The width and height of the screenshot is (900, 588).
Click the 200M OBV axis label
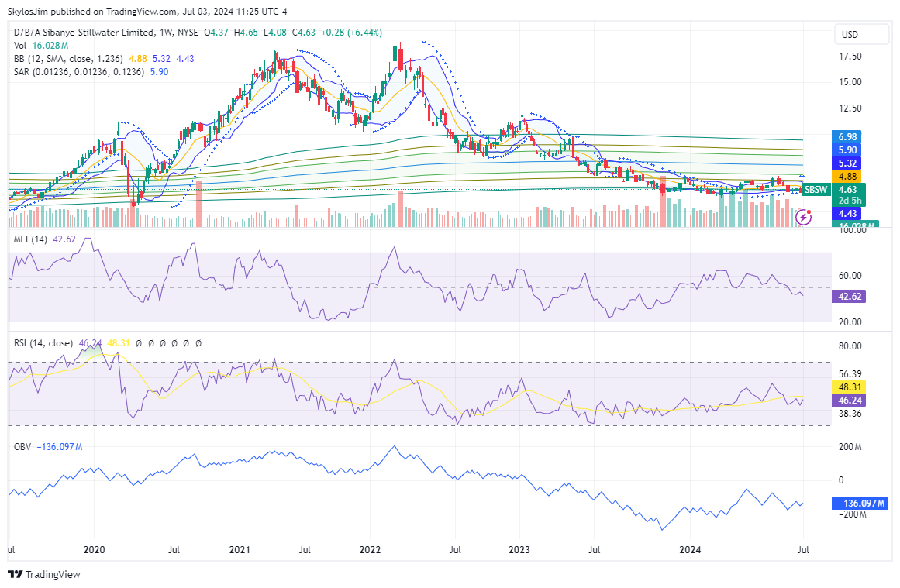(x=850, y=447)
